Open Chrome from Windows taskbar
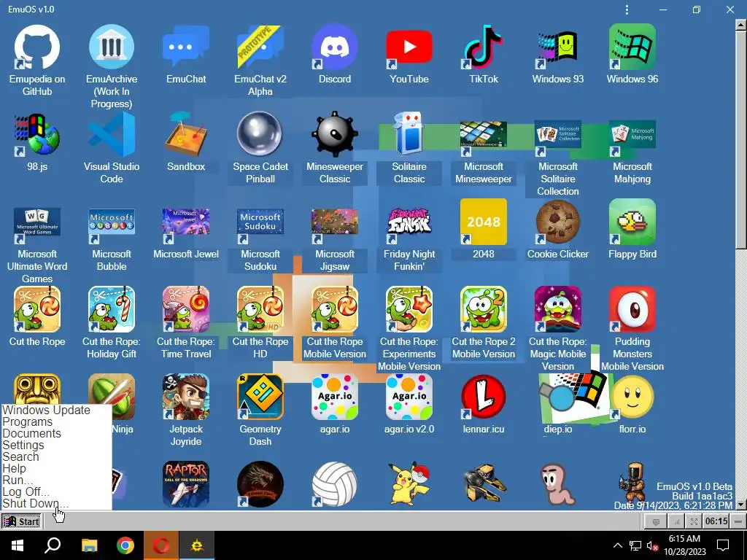Image resolution: width=747 pixels, height=560 pixels. (x=125, y=545)
